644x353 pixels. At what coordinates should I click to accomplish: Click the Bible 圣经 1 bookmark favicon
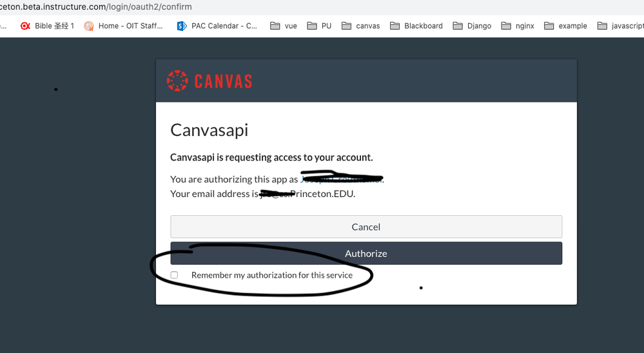(25, 26)
